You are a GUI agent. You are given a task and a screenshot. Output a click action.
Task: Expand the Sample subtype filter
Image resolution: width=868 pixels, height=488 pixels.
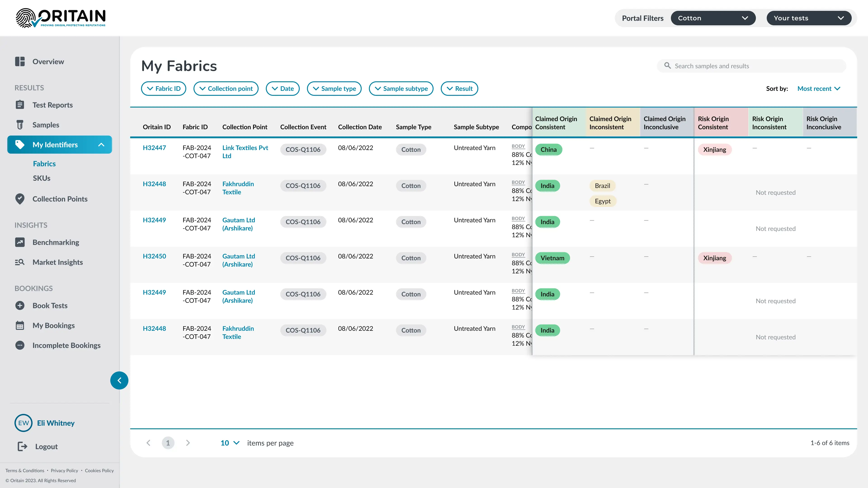pos(401,89)
